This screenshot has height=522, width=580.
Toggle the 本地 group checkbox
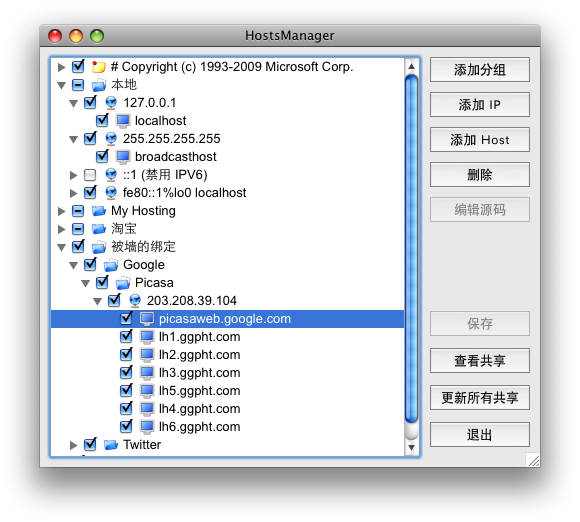click(x=78, y=85)
